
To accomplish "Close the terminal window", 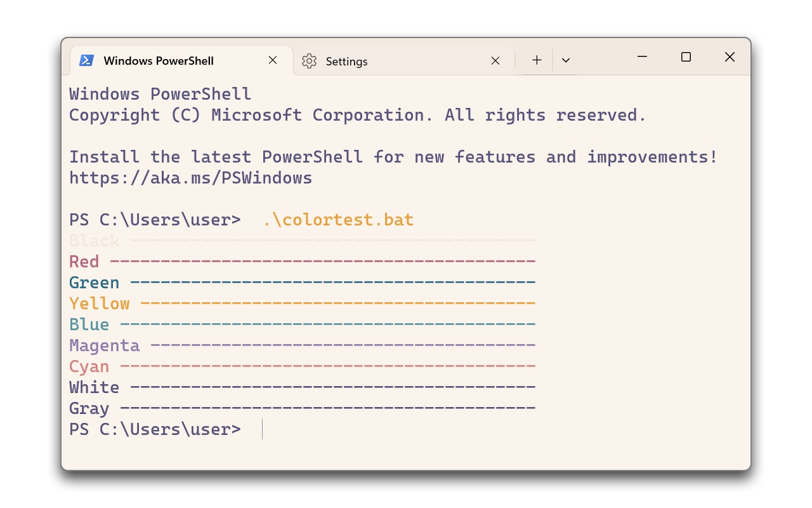I will click(x=730, y=57).
